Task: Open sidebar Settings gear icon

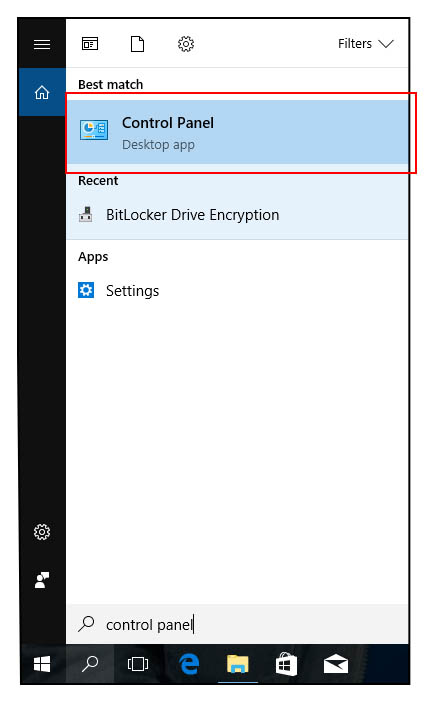Action: pos(42,532)
